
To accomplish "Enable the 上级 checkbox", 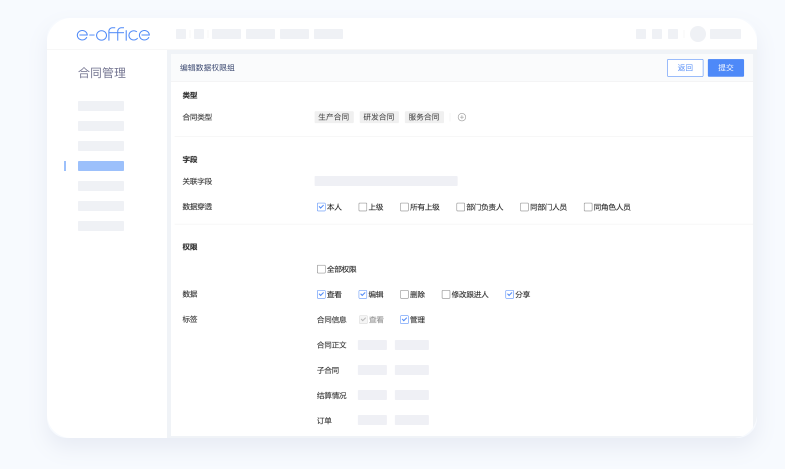I will 363,207.
